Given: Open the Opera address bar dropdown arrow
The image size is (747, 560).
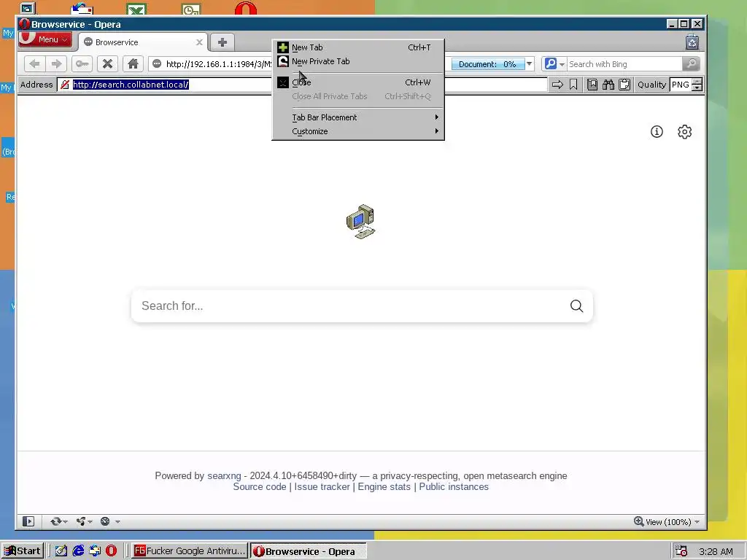Looking at the screenshot, I should [x=530, y=64].
